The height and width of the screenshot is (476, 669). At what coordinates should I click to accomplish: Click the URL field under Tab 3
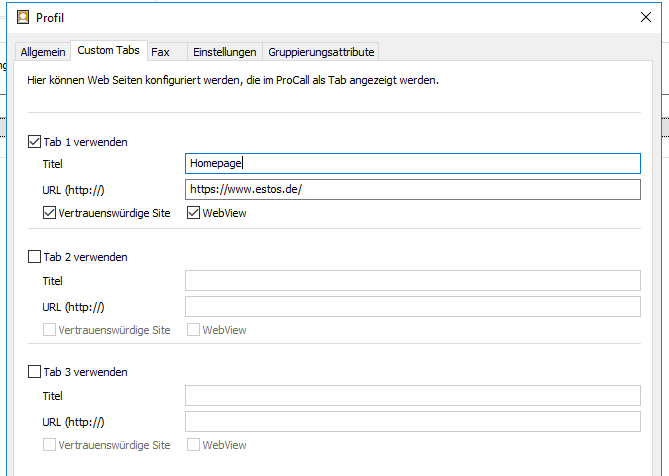pos(412,421)
